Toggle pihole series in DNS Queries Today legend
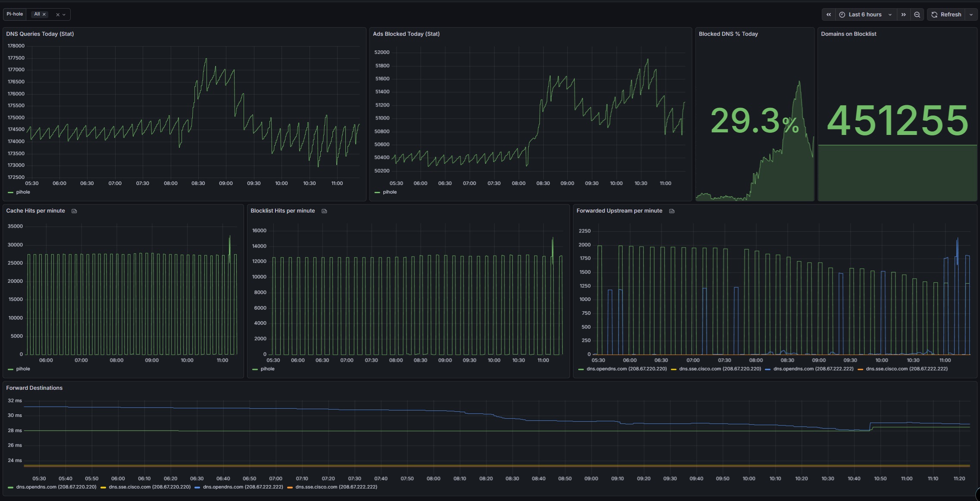 coord(23,192)
